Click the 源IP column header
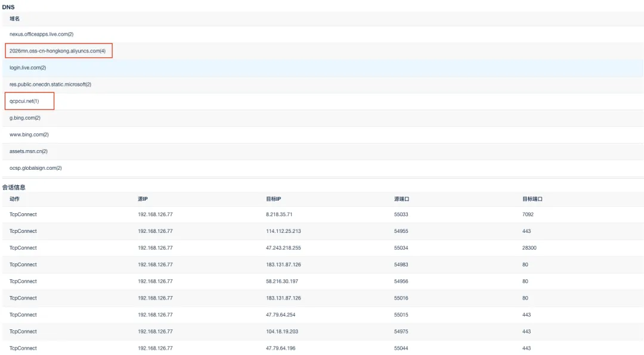The width and height of the screenshot is (644, 355). click(143, 199)
